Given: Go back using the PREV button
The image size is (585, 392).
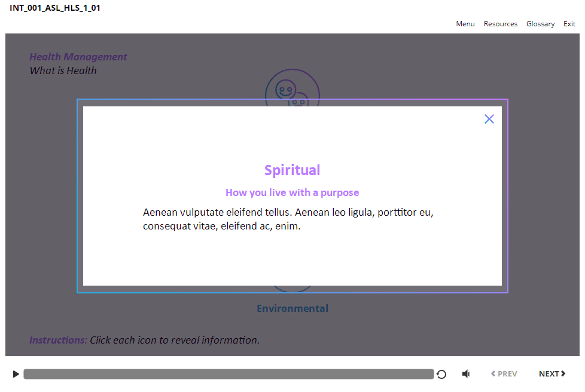Looking at the screenshot, I should click(504, 374).
